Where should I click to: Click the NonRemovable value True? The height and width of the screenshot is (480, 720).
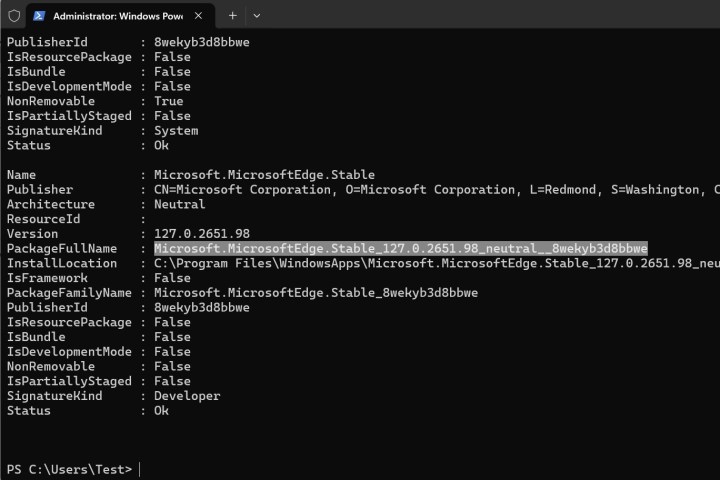click(x=168, y=101)
